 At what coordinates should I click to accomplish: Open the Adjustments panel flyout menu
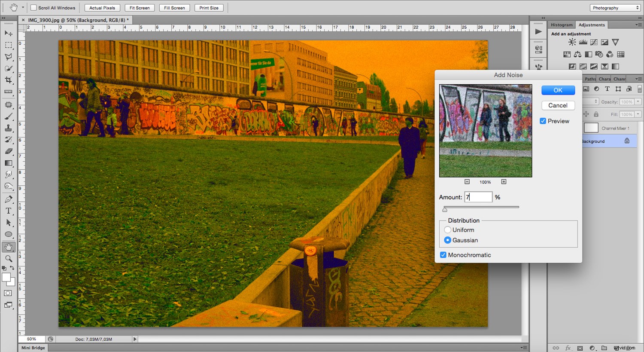[639, 25]
